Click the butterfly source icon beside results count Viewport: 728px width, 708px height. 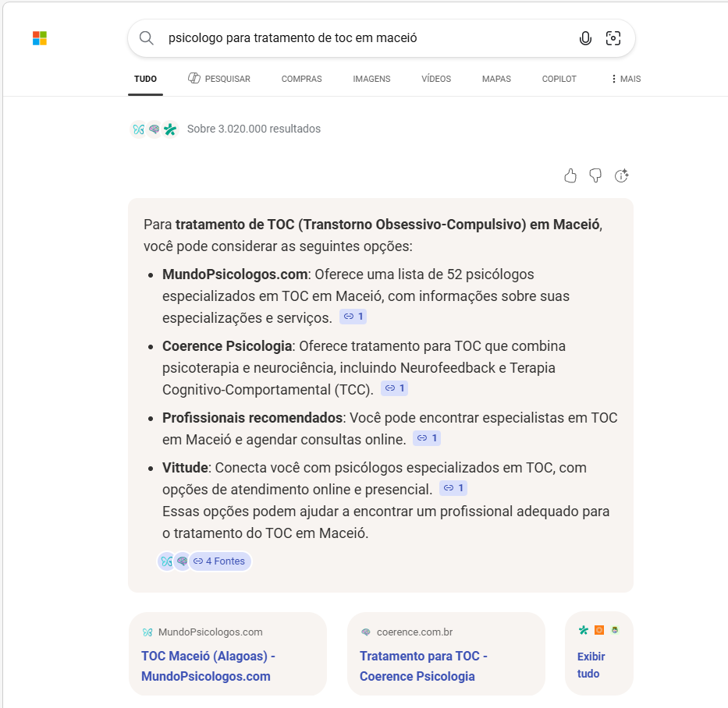pos(138,129)
